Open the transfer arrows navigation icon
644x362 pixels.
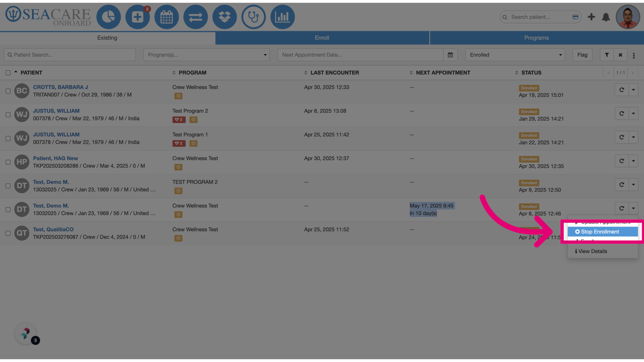click(x=196, y=17)
